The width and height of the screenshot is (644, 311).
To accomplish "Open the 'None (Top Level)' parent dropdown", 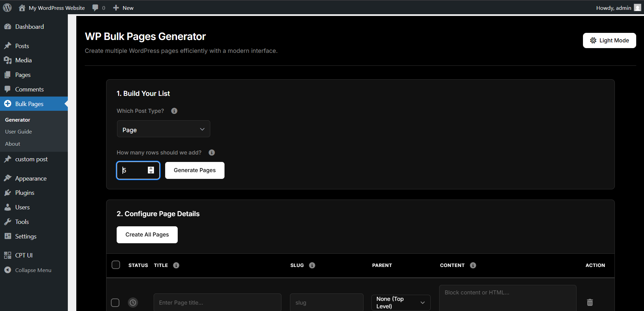I will [x=401, y=302].
